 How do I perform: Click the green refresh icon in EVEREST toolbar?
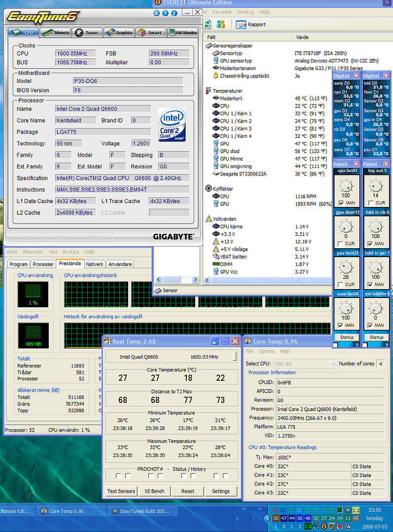pos(207,25)
